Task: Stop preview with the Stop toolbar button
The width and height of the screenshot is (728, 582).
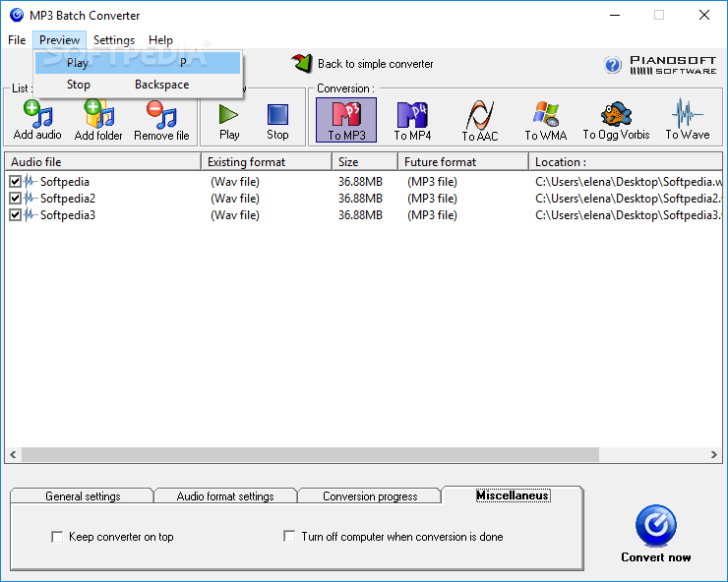Action: tap(277, 122)
